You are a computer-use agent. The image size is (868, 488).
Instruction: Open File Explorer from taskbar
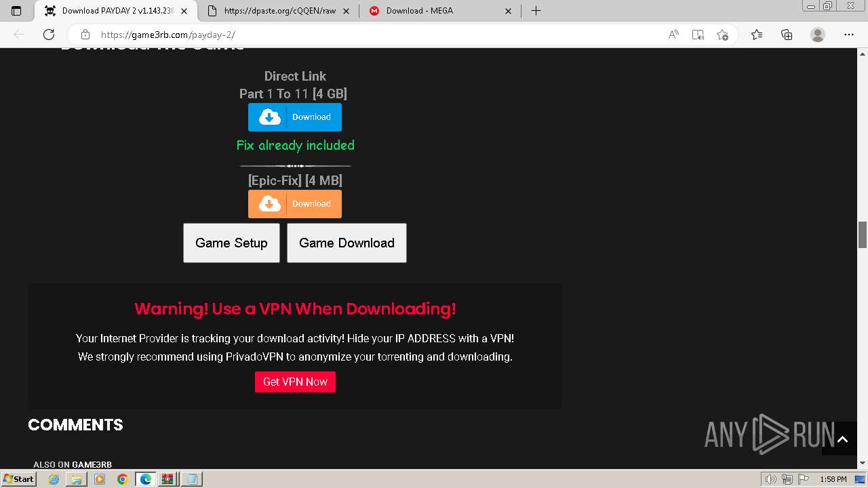point(77,479)
